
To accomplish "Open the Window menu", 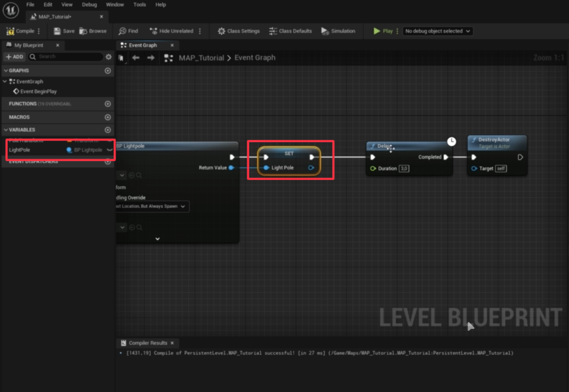I will click(115, 5).
